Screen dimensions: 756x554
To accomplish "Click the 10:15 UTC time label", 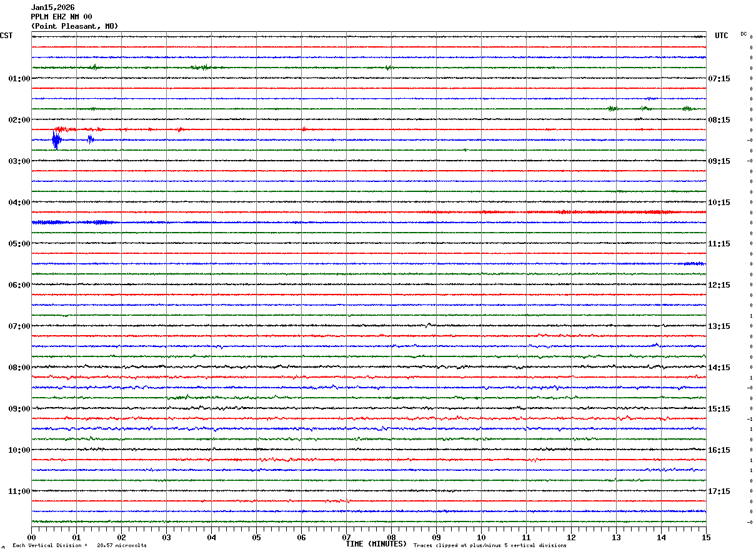I will (x=719, y=203).
